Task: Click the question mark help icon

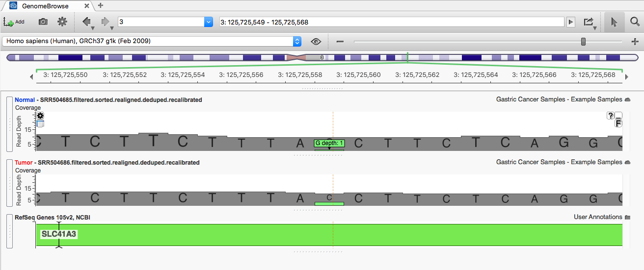Action: pos(611,116)
